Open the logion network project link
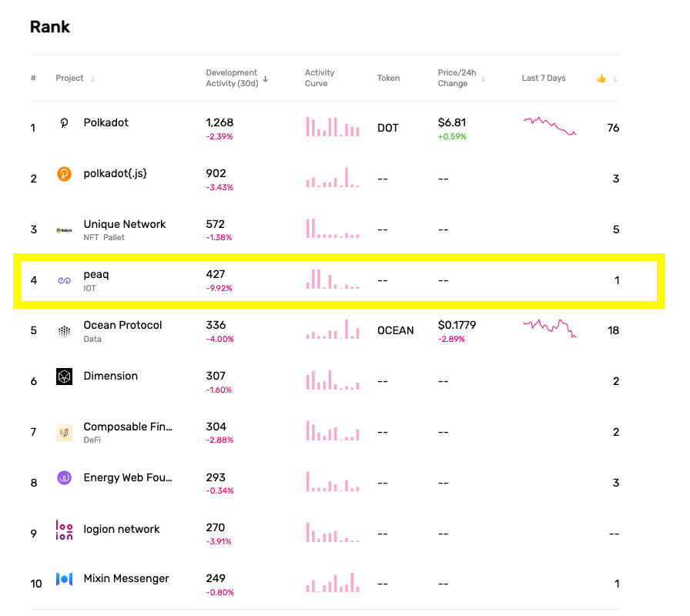The image size is (690, 616). click(x=122, y=529)
